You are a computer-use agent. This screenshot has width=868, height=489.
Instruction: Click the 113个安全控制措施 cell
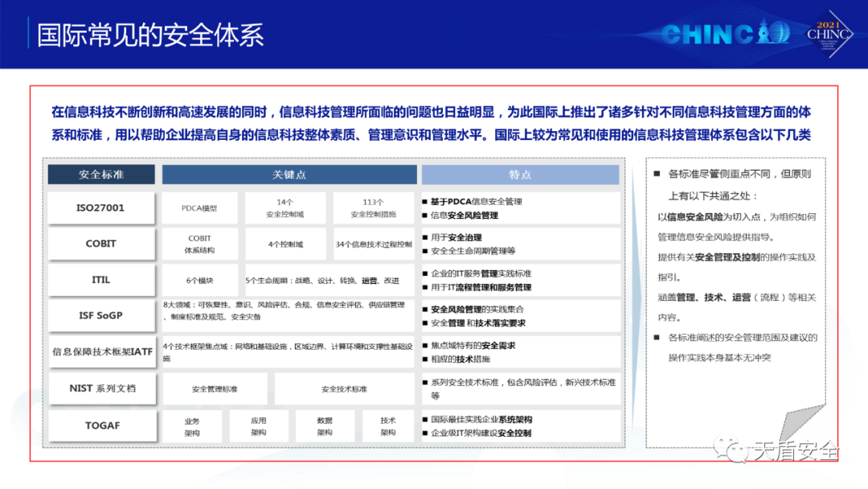[x=374, y=208]
